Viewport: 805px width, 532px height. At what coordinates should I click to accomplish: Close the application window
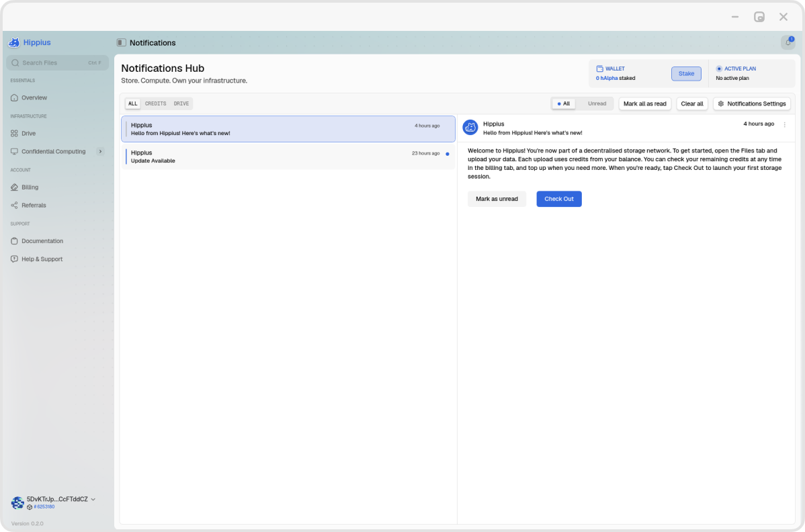point(783,17)
